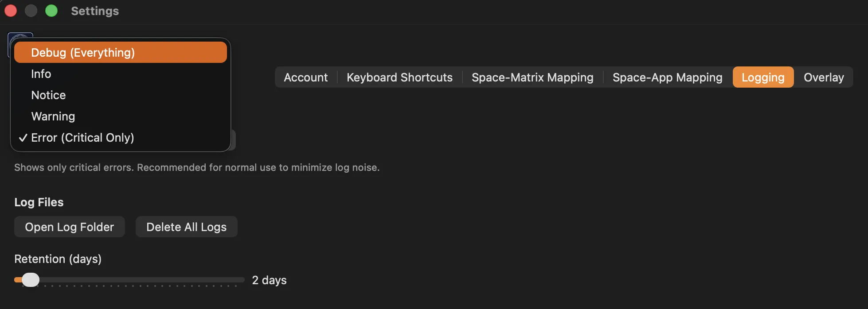This screenshot has width=868, height=309.
Task: Choose the Info logging level
Action: pos(41,73)
